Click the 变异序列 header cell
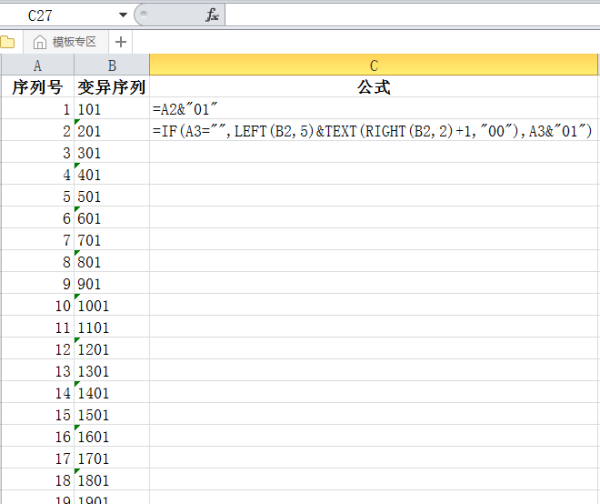Image resolution: width=600 pixels, height=504 pixels. click(x=112, y=87)
